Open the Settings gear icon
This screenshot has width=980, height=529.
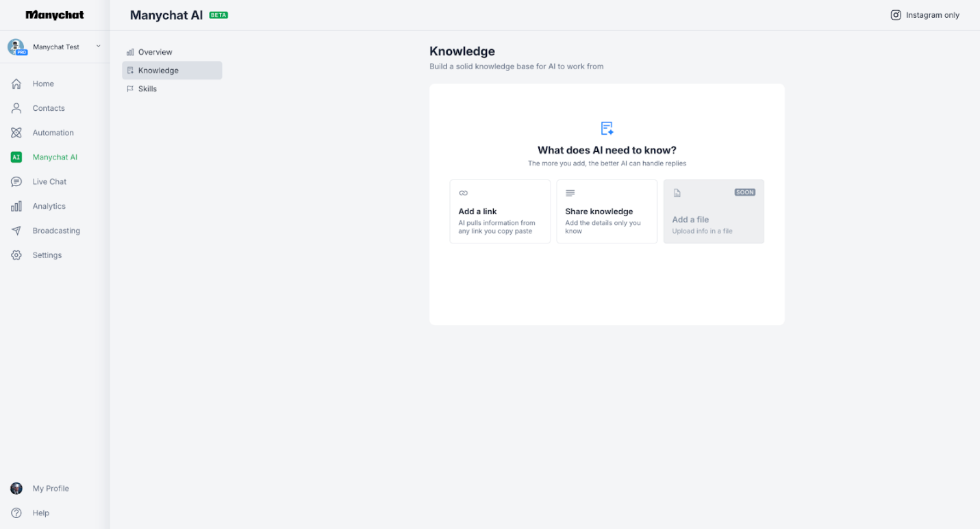click(16, 255)
